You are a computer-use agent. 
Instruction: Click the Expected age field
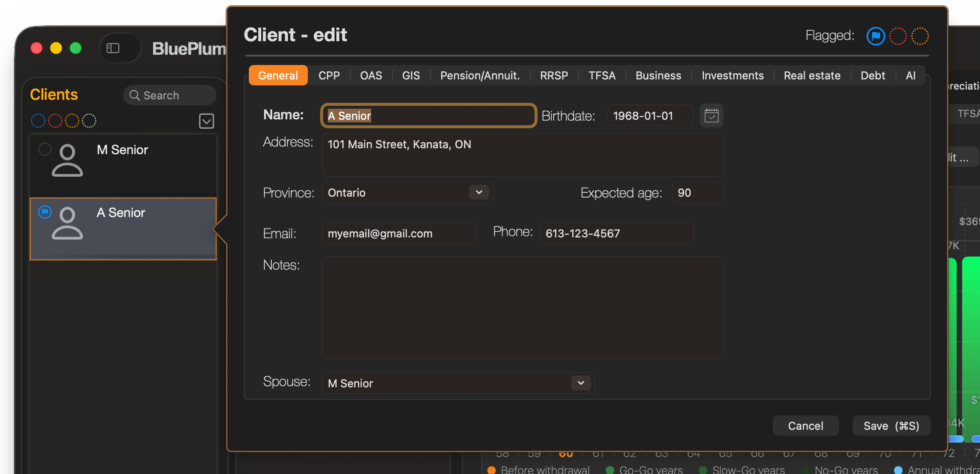pyautogui.click(x=698, y=192)
